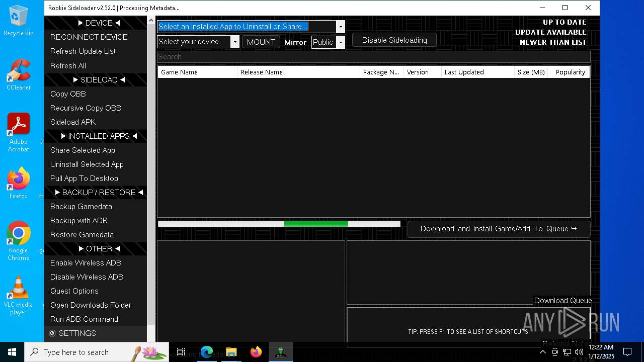Click Backup with ADB
Screen dimensions: 644x362
click(95, 220)
